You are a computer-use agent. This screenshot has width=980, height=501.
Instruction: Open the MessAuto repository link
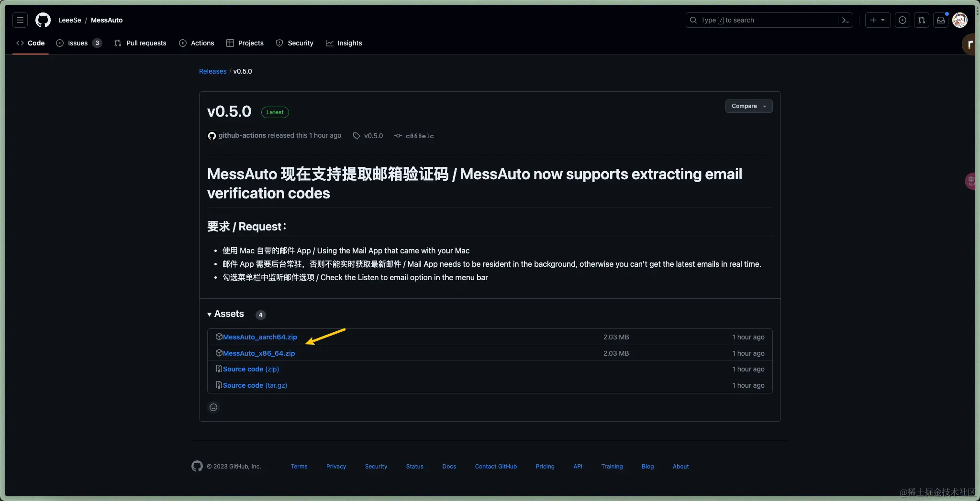click(x=107, y=20)
